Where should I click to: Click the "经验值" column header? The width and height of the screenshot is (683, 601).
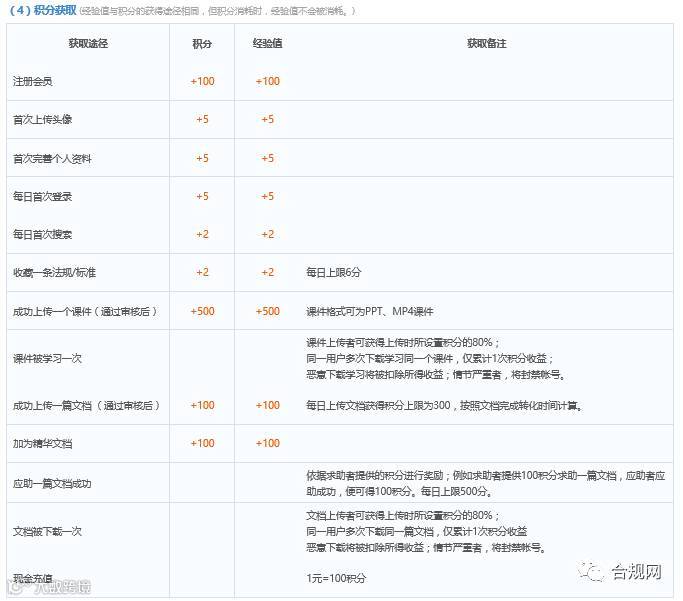267,43
